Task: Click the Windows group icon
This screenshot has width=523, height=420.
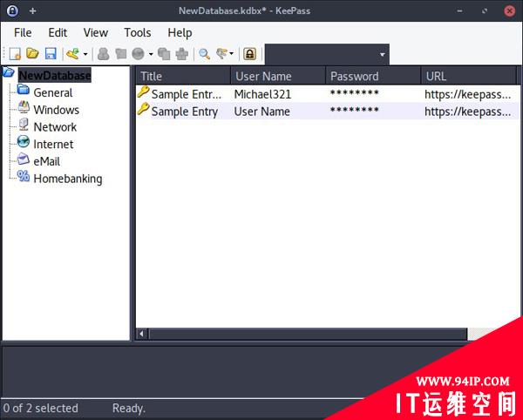Action: click(x=24, y=106)
